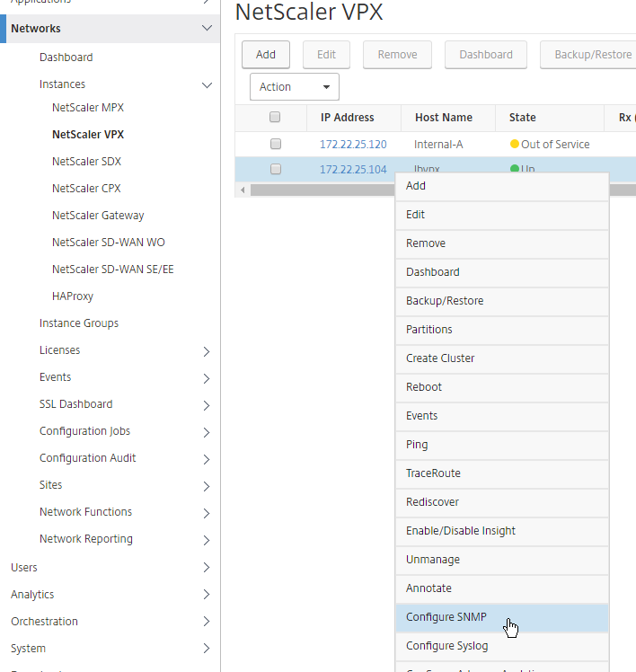The image size is (636, 672).
Task: Expand the Events submenu arrow in the sidebar
Action: [x=206, y=378]
